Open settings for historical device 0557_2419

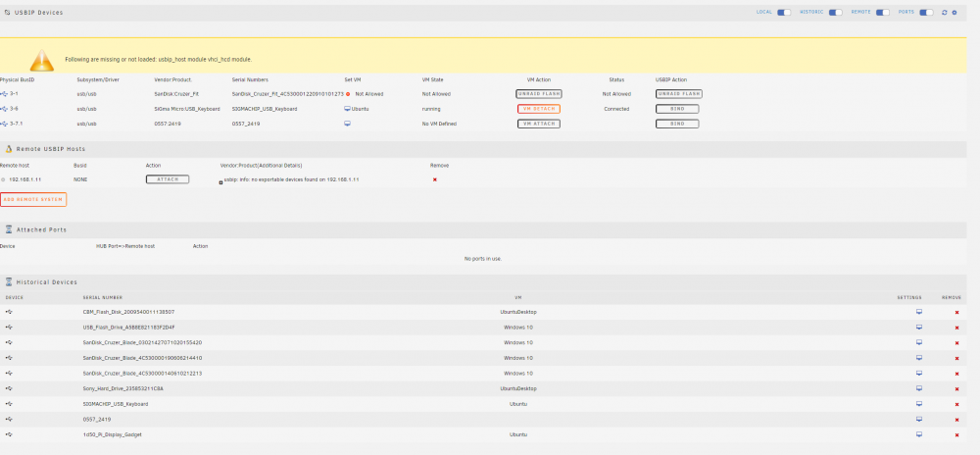click(x=919, y=419)
